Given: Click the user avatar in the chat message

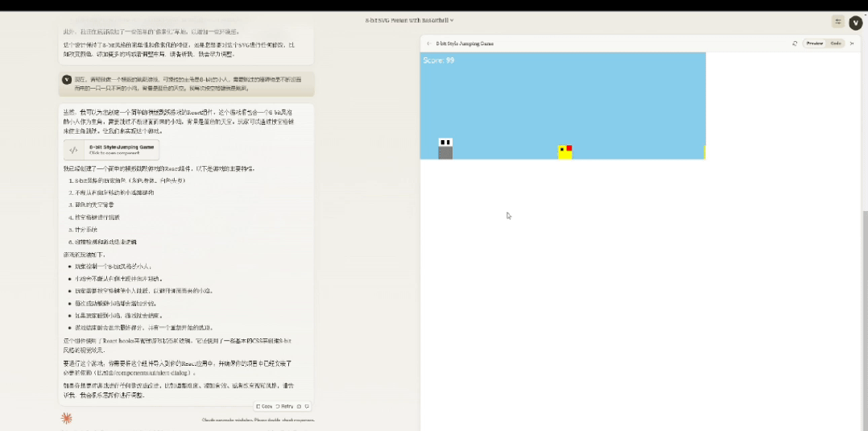Looking at the screenshot, I should click(x=67, y=80).
